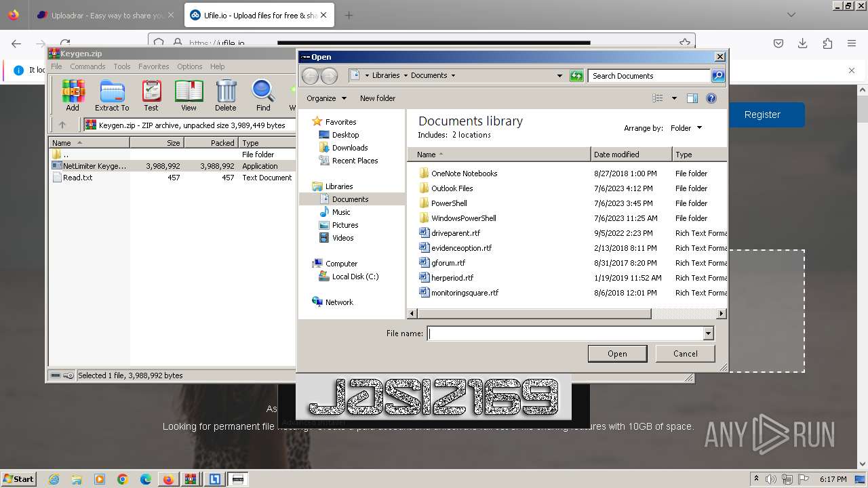The width and height of the screenshot is (868, 488).
Task: Click WinRAR icon in taskbar
Action: click(191, 479)
